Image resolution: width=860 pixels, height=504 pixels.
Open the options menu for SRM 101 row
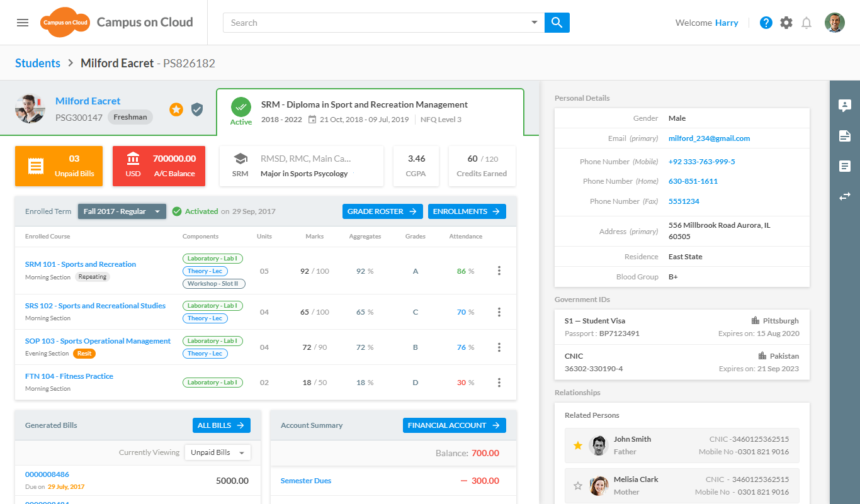pyautogui.click(x=499, y=271)
